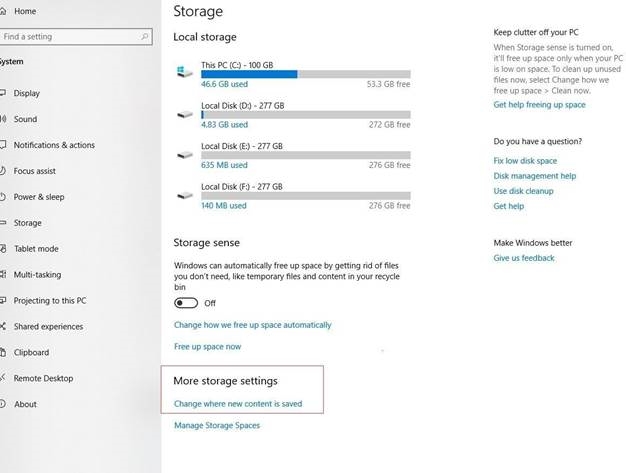
Task: Click the Notifications & actions icon
Action: pyautogui.click(x=3, y=145)
